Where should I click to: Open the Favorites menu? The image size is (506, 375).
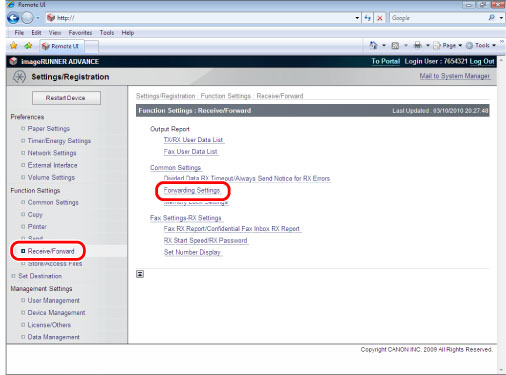coord(80,33)
